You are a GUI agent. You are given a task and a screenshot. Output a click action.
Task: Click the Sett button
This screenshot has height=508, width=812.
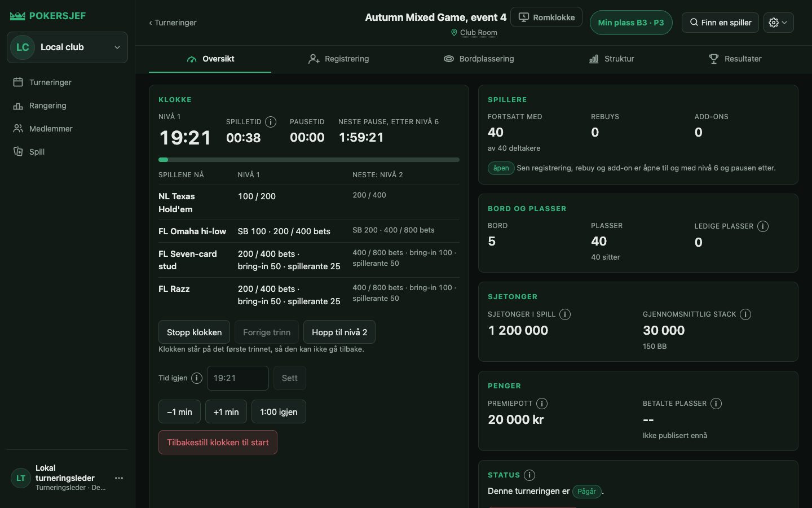pyautogui.click(x=290, y=378)
